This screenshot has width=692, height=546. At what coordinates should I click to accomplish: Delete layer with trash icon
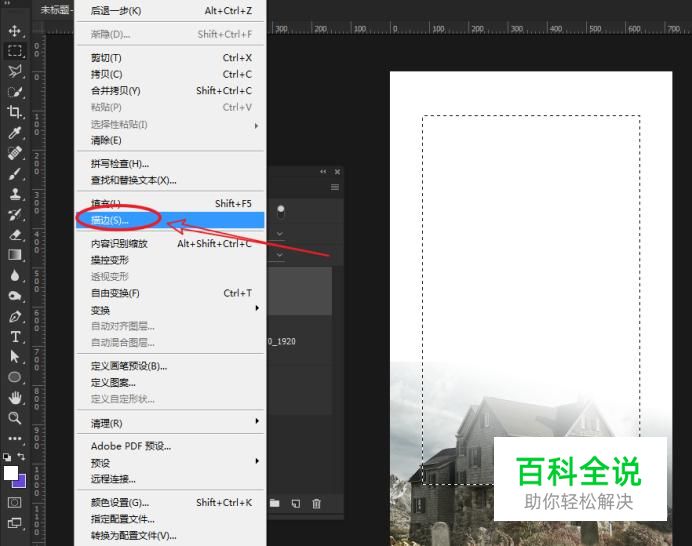[x=316, y=503]
